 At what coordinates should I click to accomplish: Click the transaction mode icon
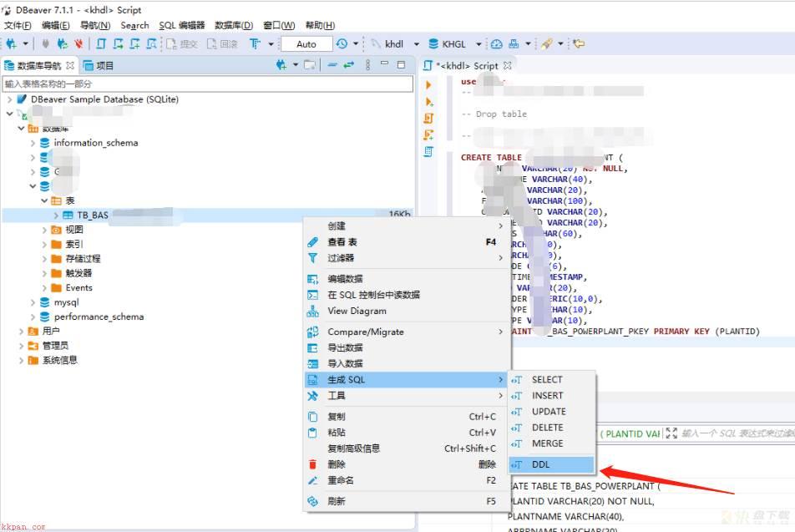click(255, 44)
